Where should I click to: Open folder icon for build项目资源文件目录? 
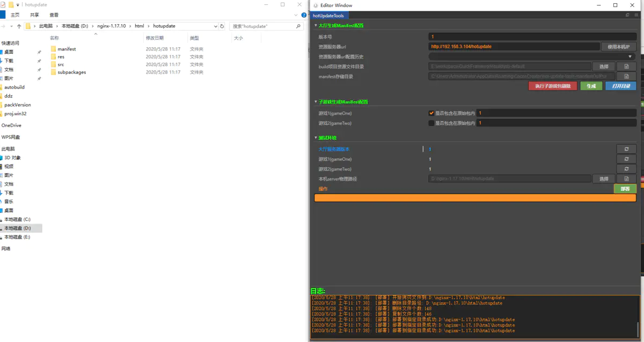[x=626, y=66]
